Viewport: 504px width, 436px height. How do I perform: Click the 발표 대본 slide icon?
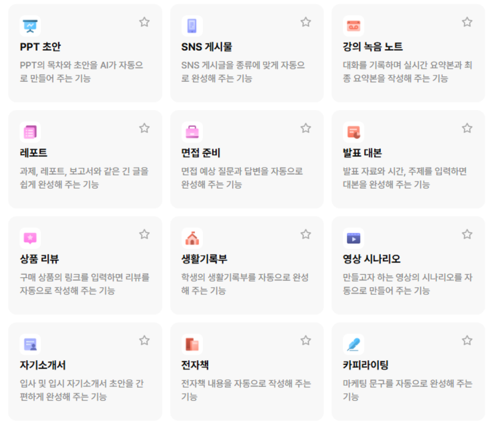coord(353,132)
